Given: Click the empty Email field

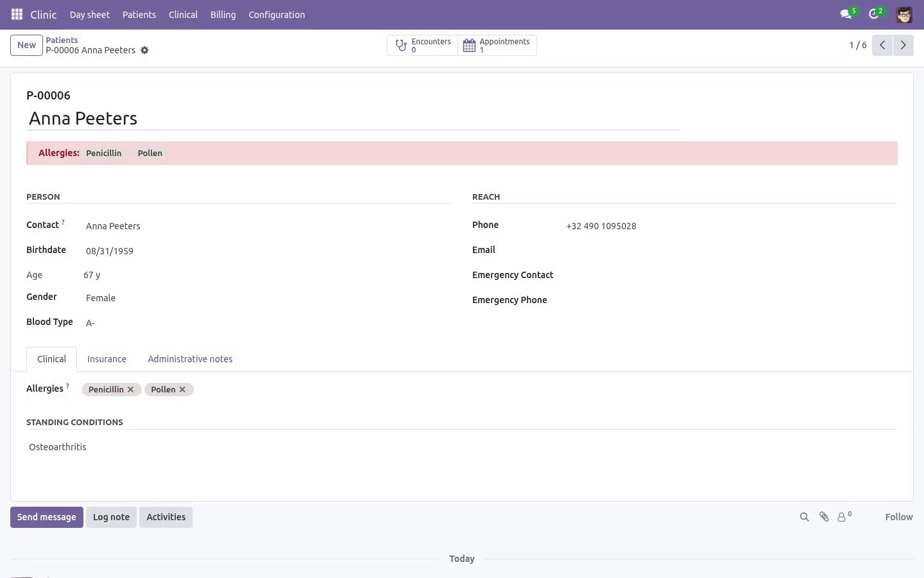Looking at the screenshot, I should [x=730, y=251].
